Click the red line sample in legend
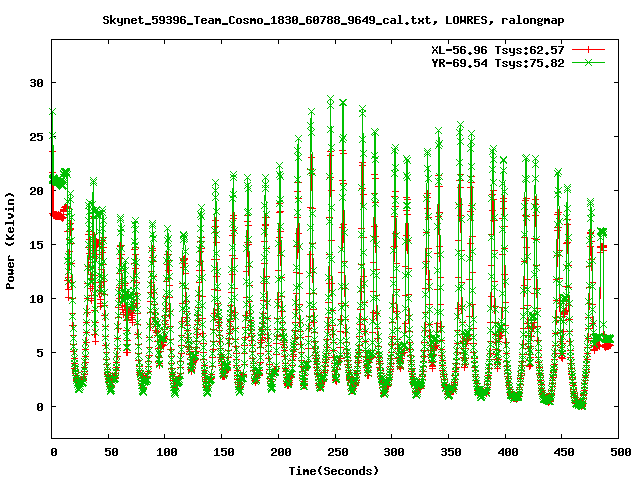Image resolution: width=640 pixels, height=480 pixels. 588,50
